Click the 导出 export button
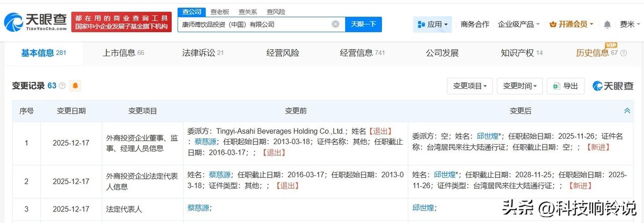Image resolution: width=644 pixels, height=223 pixels. pyautogui.click(x=566, y=86)
